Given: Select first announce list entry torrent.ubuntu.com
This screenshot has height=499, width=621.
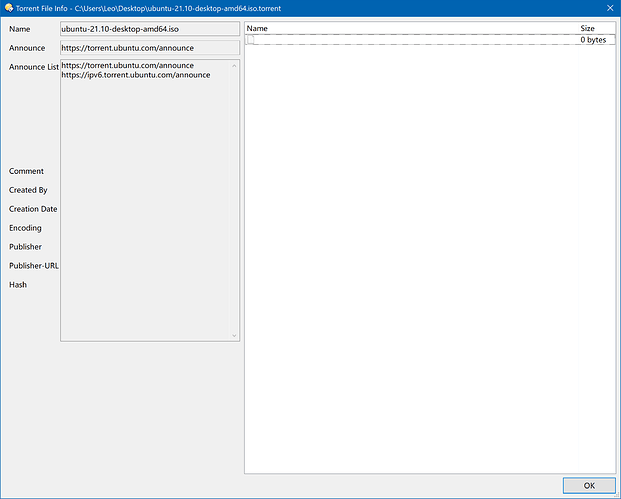Looking at the screenshot, I should (x=128, y=65).
